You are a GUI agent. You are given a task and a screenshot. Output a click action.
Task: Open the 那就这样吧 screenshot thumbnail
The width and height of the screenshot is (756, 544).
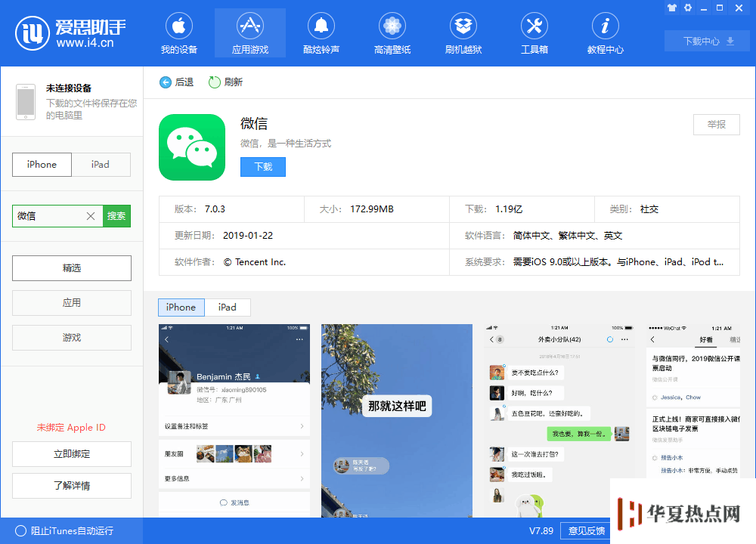click(x=397, y=421)
